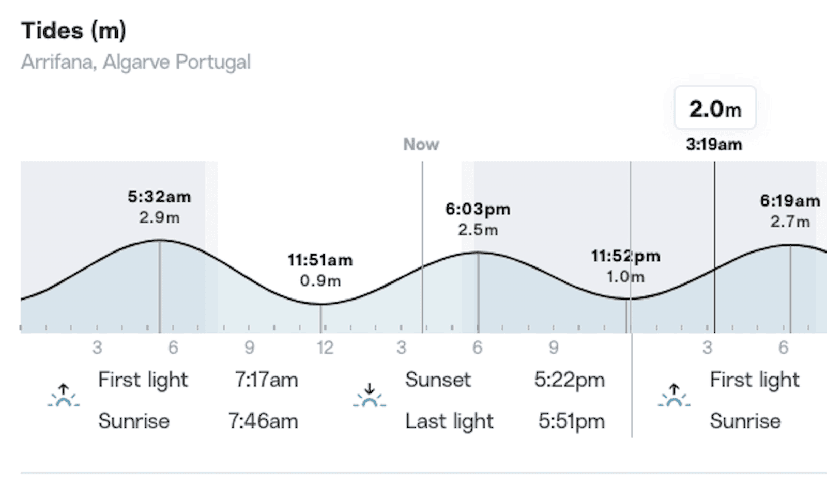
Task: Click the First light 7:17am time
Action: click(x=266, y=380)
